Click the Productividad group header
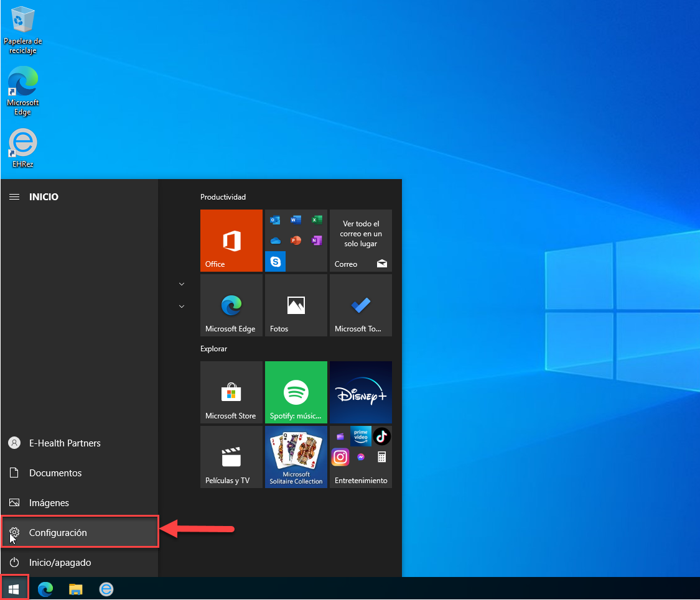This screenshot has width=700, height=600. pos(223,196)
